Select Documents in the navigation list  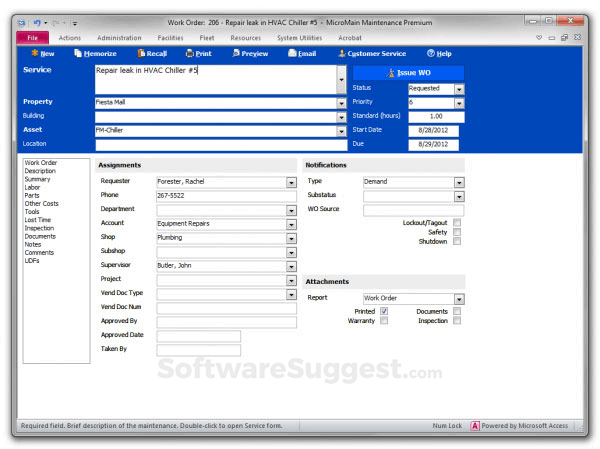pos(40,236)
